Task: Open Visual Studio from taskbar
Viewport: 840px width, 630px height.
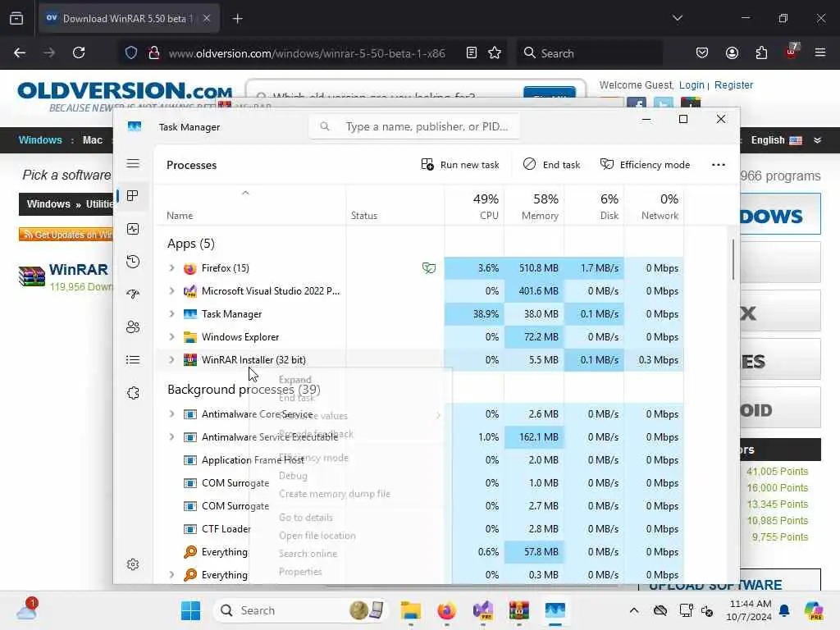Action: click(482, 610)
